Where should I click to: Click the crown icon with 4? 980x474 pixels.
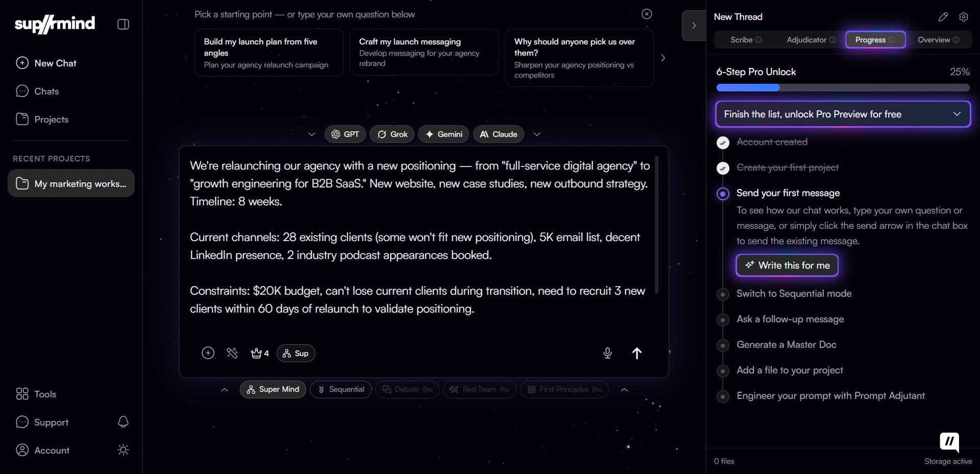click(260, 353)
